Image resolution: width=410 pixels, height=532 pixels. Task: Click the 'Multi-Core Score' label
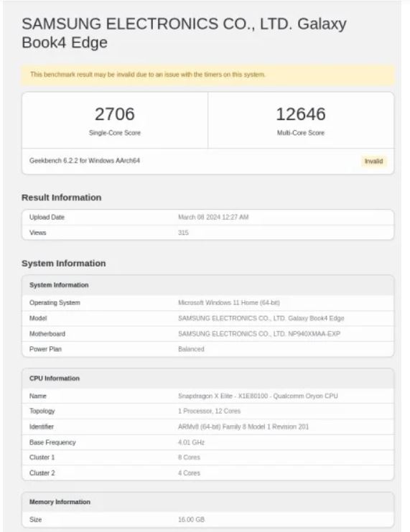(x=301, y=133)
